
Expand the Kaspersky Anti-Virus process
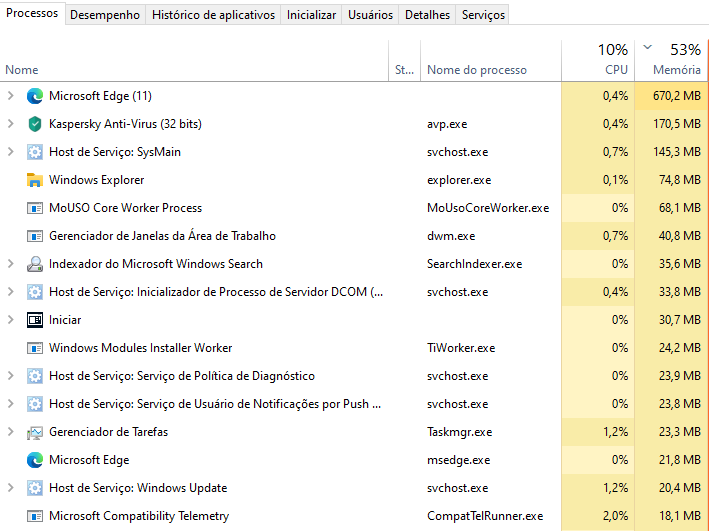(x=11, y=124)
